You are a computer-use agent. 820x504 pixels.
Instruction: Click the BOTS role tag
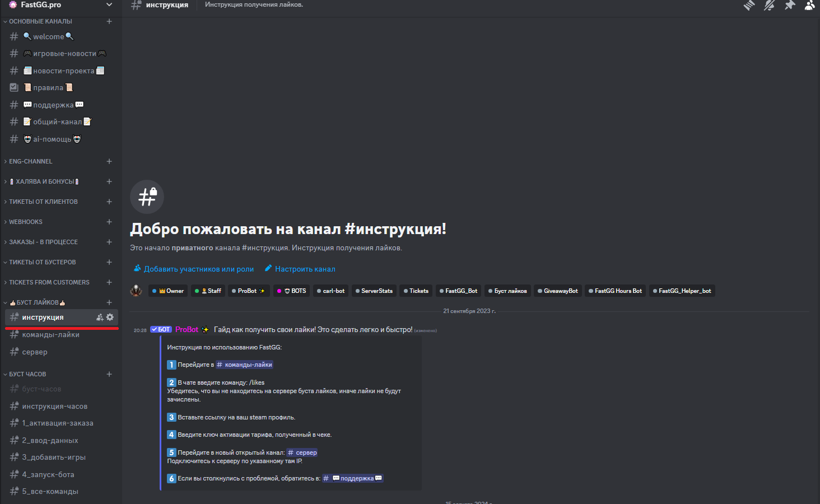pos(291,291)
